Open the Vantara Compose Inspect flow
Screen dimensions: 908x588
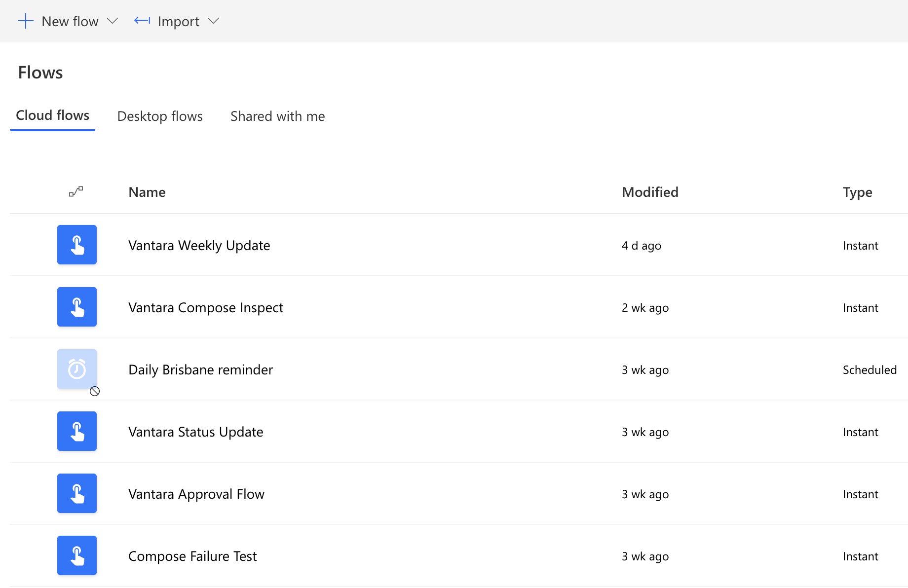pyautogui.click(x=206, y=308)
